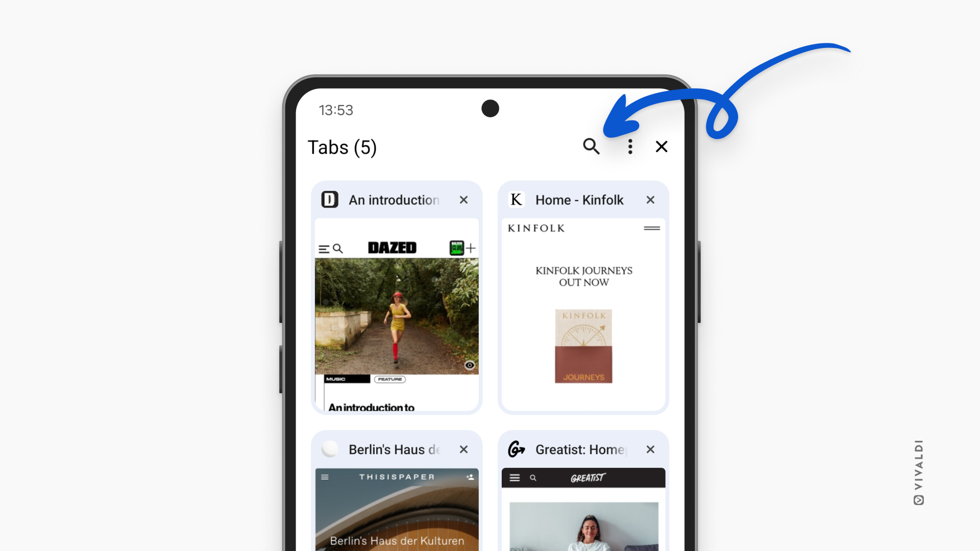Tap the video play icon on Dazed tab
The height and width of the screenshot is (551, 980).
coord(469,365)
